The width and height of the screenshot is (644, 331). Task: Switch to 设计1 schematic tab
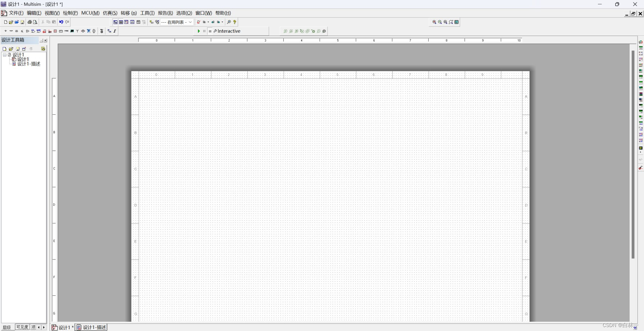(63, 327)
